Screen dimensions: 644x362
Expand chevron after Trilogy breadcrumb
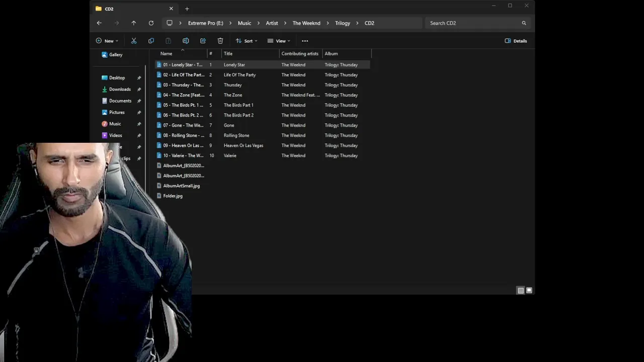pos(357,23)
